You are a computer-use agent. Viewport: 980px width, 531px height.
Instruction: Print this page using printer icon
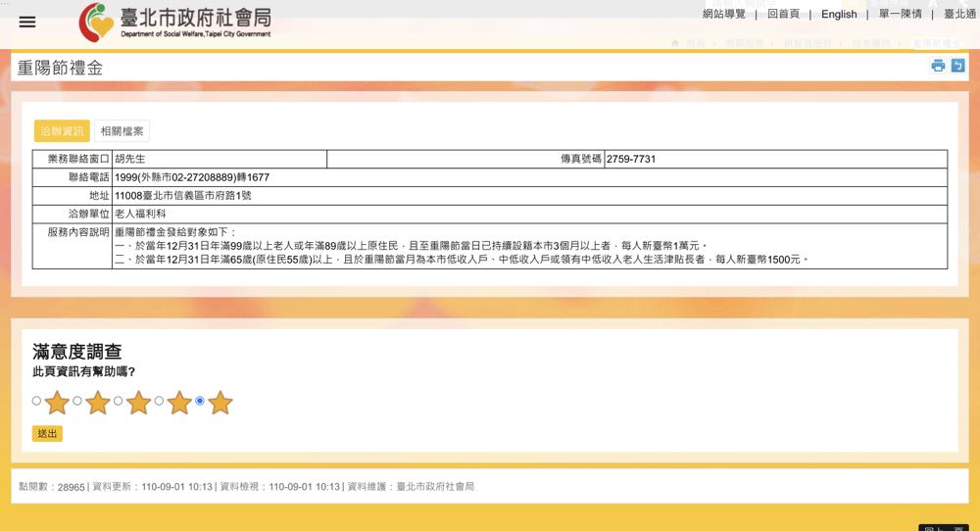[938, 65]
